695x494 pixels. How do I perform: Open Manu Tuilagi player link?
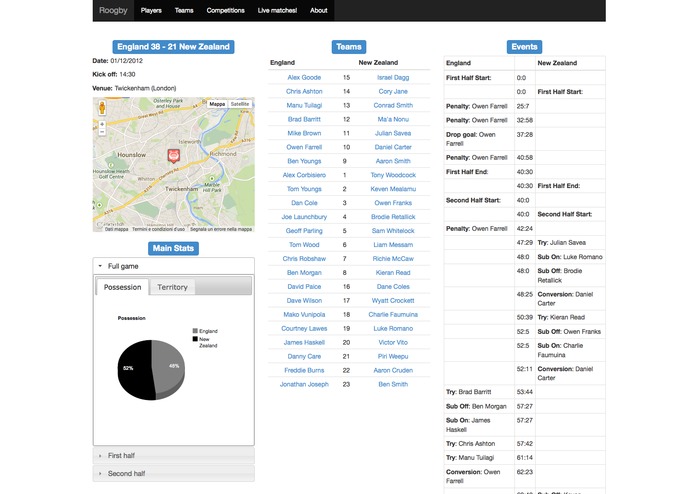click(x=304, y=105)
